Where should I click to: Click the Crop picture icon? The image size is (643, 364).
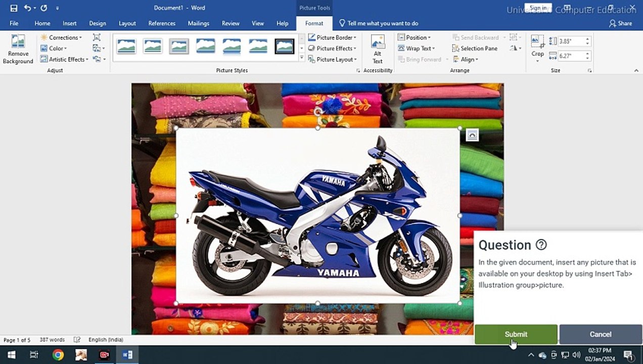point(537,42)
